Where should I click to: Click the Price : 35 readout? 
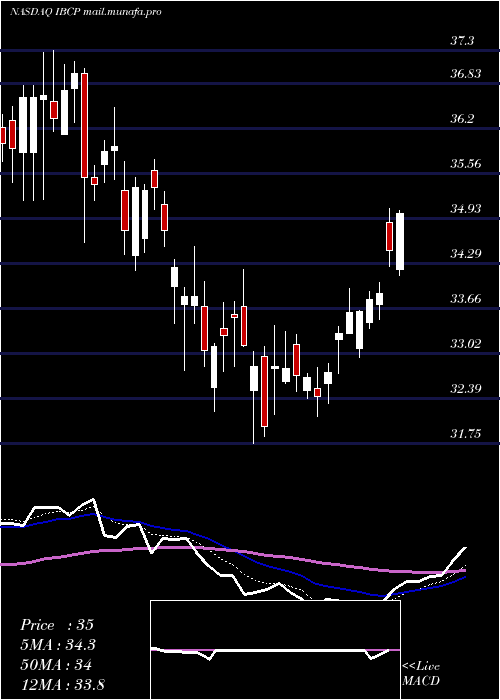pyautogui.click(x=57, y=625)
